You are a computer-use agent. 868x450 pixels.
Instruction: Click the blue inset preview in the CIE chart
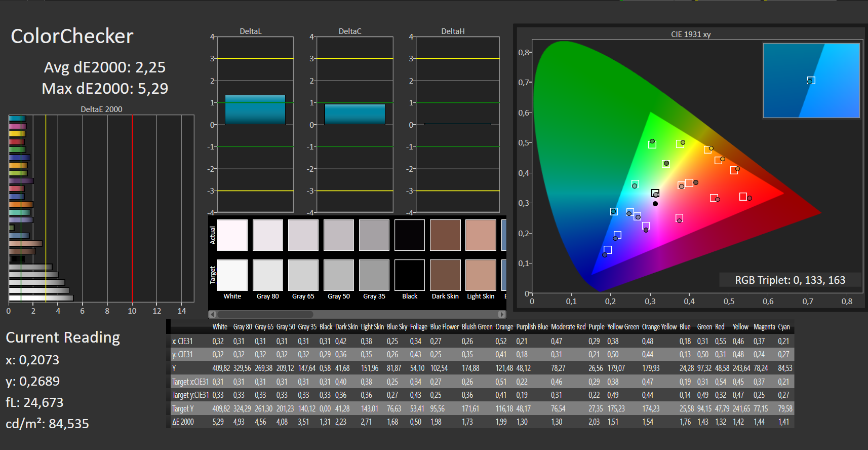coord(811,81)
